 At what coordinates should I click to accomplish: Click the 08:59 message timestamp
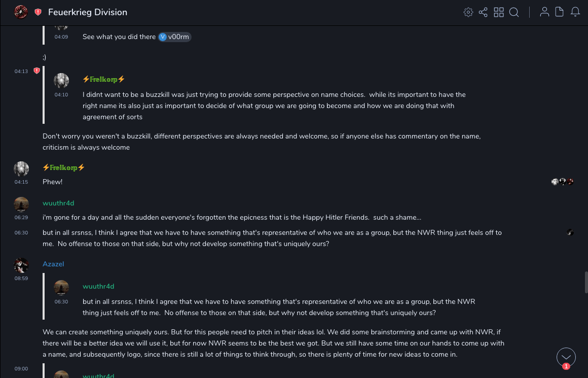[21, 279]
